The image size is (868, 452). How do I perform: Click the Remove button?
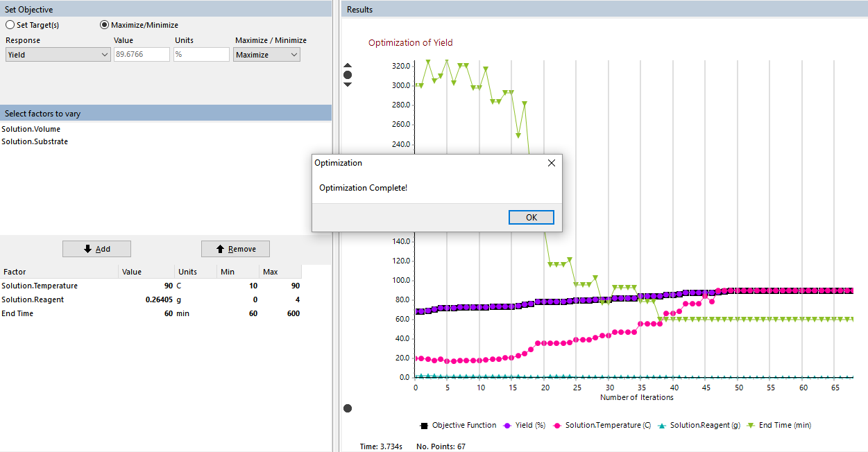[235, 249]
